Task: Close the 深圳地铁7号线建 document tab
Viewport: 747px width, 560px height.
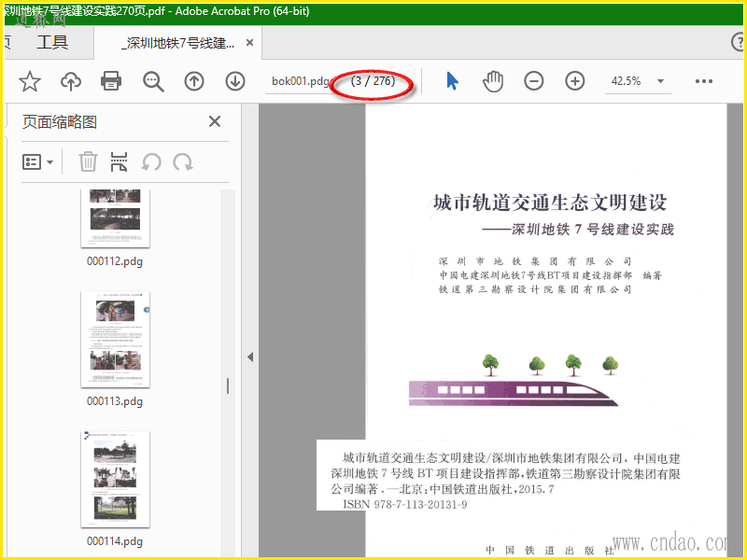Action: click(249, 43)
